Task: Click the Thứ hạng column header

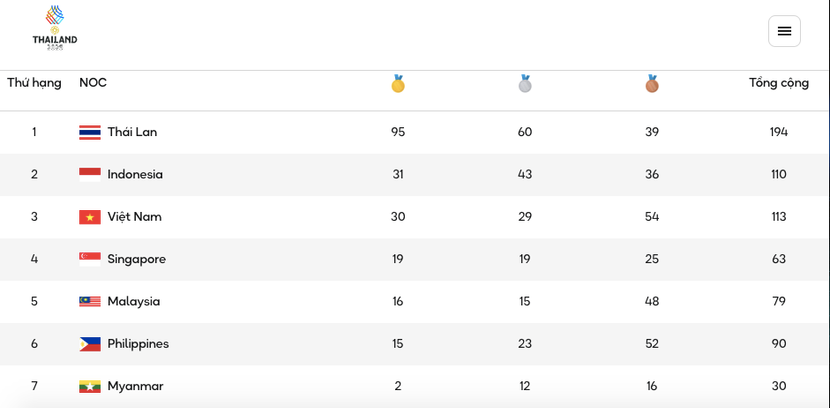Action: [34, 83]
